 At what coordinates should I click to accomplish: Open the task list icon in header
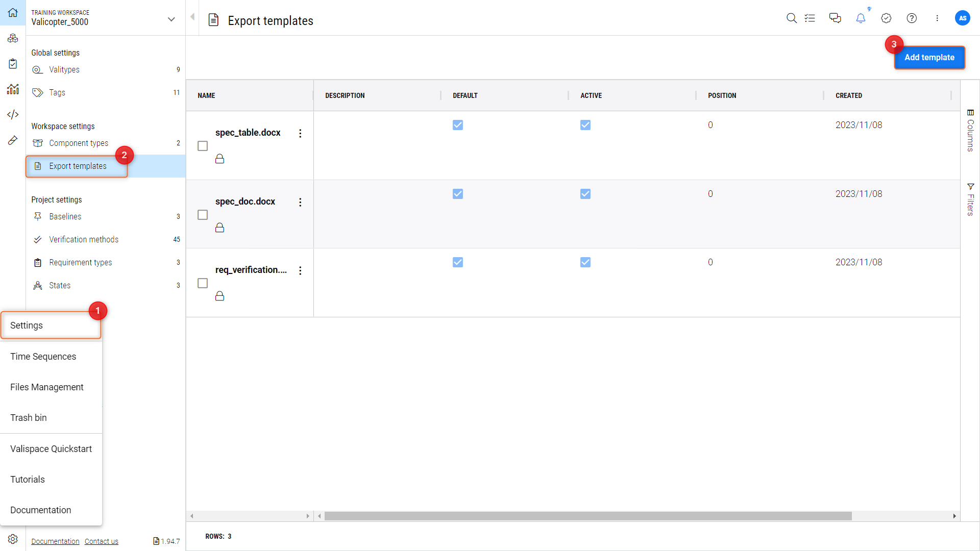[x=810, y=18]
